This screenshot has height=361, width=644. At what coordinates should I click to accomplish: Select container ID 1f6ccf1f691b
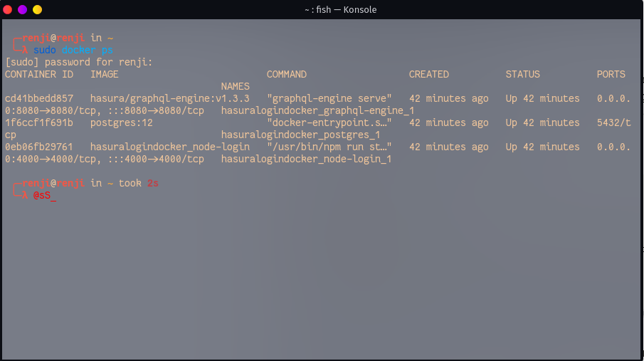click(39, 122)
